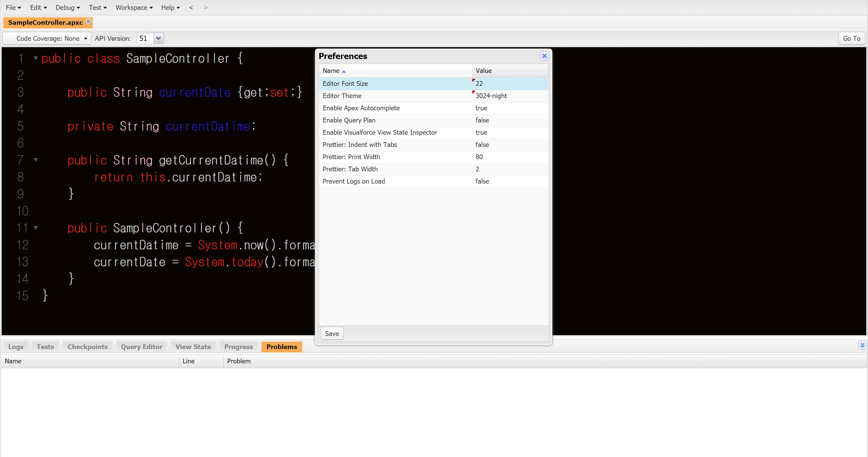Open the API Version dropdown arrow
Screen dimensions: 868x457
[x=158, y=38]
